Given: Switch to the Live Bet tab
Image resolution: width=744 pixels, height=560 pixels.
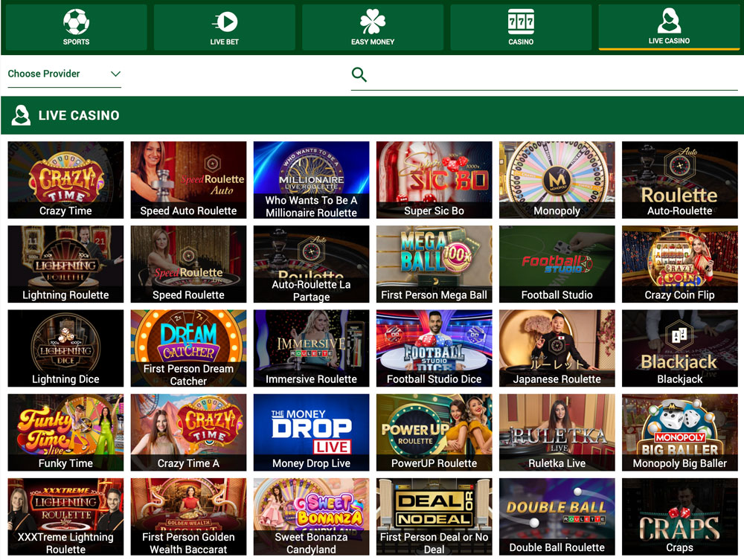Looking at the screenshot, I should coord(225,28).
